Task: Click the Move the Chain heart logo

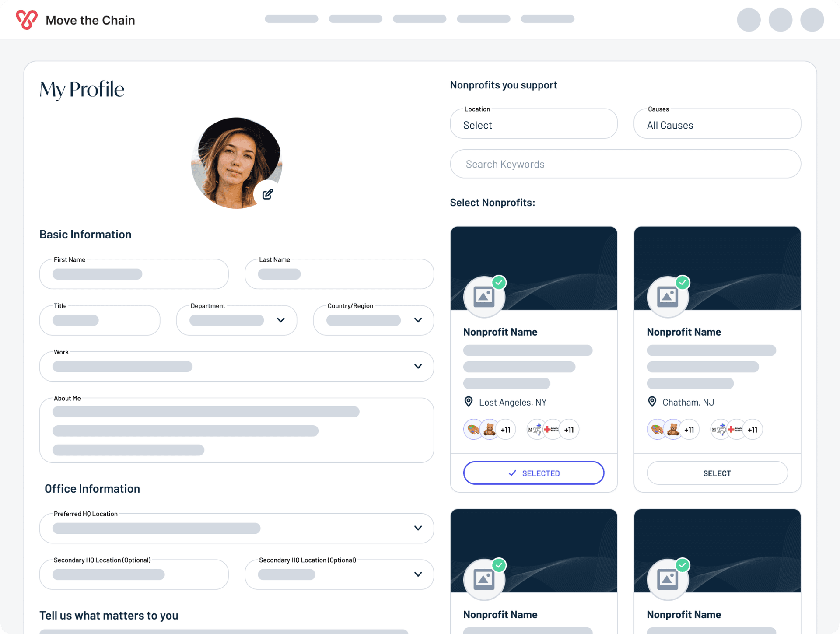Action: 27,20
